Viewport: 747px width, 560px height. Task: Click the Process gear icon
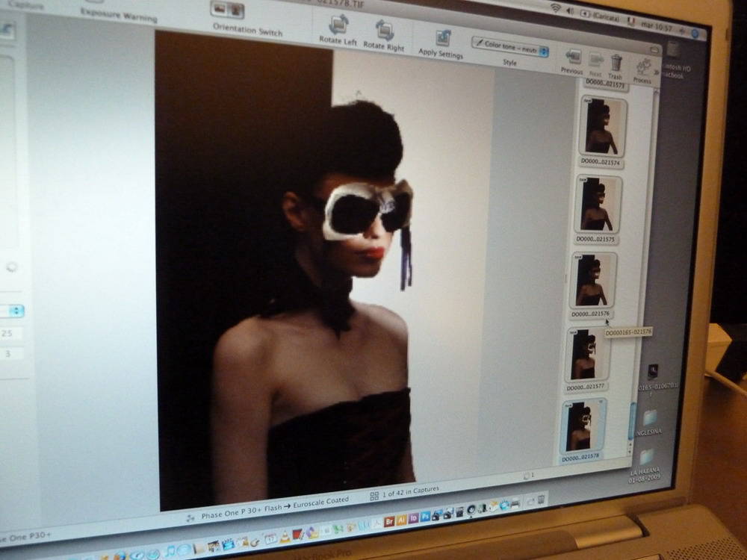pos(643,66)
